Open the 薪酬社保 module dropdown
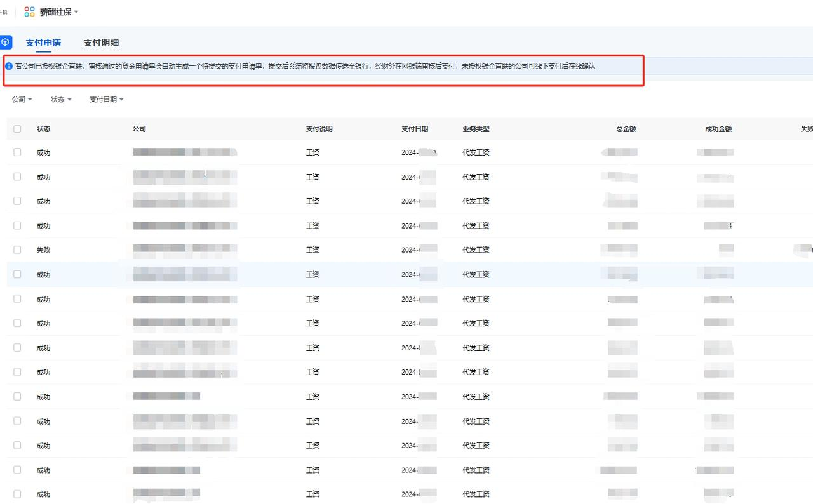 click(x=58, y=11)
